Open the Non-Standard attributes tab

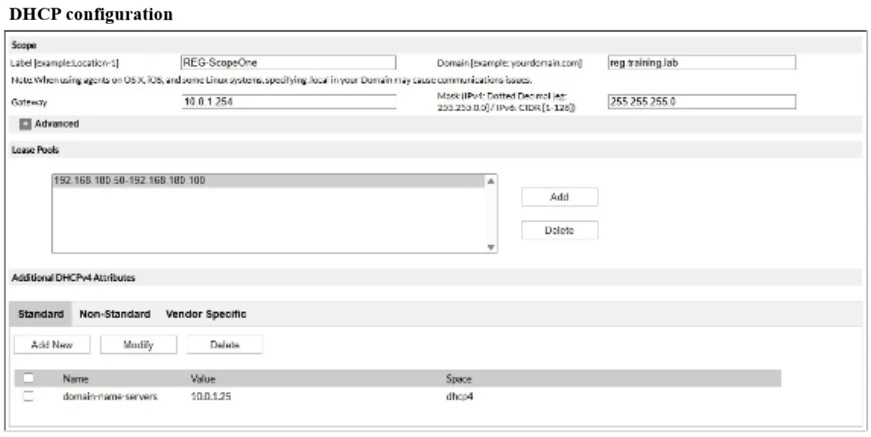coord(115,314)
